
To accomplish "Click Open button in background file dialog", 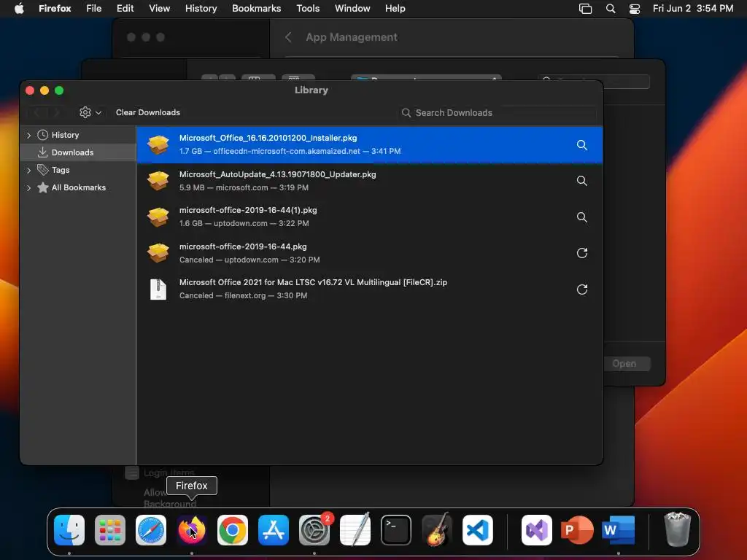I will click(x=624, y=364).
